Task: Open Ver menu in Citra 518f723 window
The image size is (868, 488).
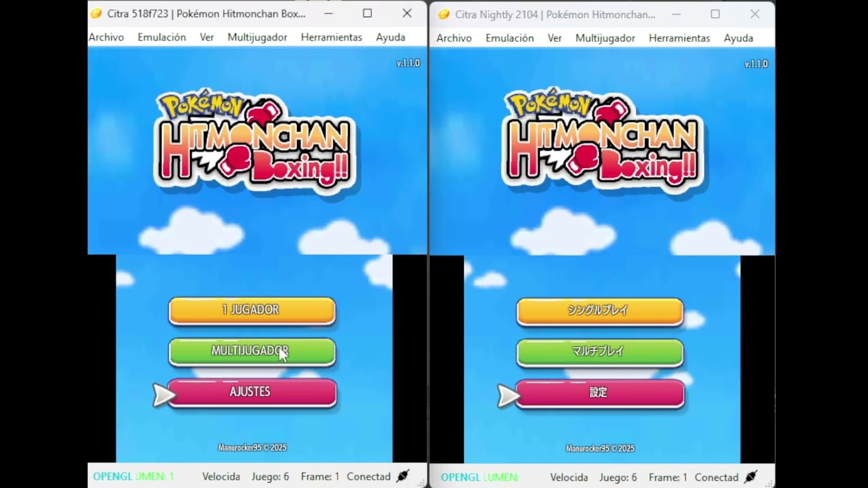Action: tap(207, 37)
